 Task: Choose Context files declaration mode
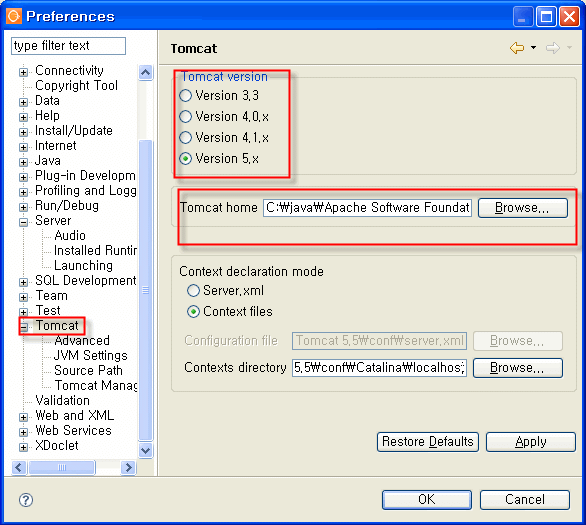[193, 311]
